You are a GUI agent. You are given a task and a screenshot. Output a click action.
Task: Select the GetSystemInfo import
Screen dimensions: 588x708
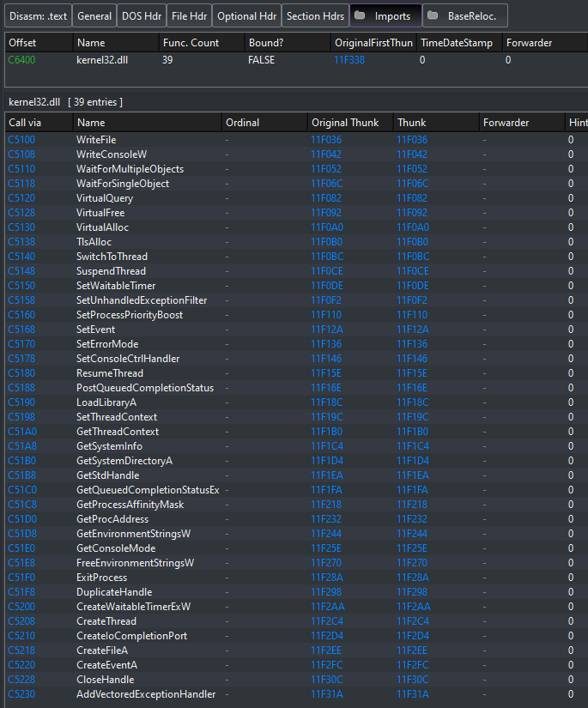[x=296, y=446]
